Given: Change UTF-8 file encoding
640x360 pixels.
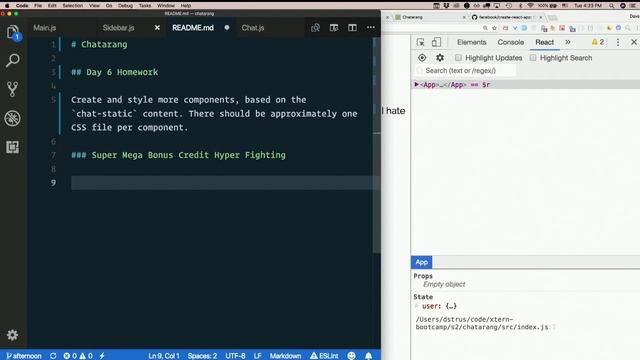Looking at the screenshot, I should (x=236, y=356).
